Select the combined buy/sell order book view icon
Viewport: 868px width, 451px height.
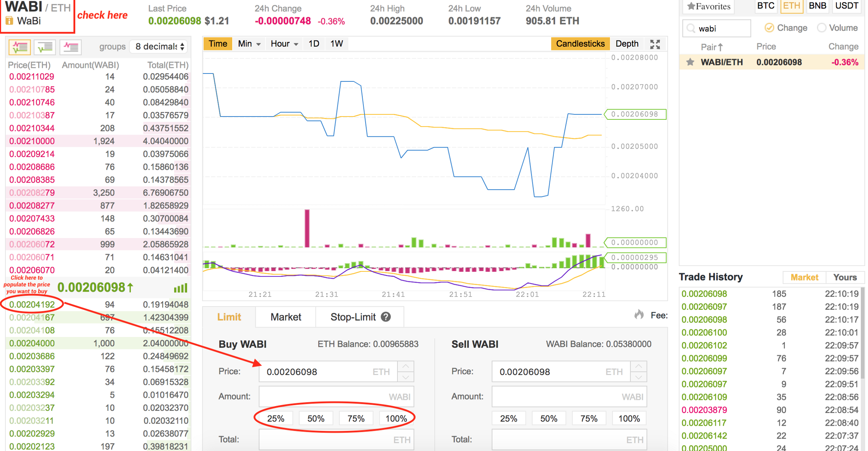[20, 47]
